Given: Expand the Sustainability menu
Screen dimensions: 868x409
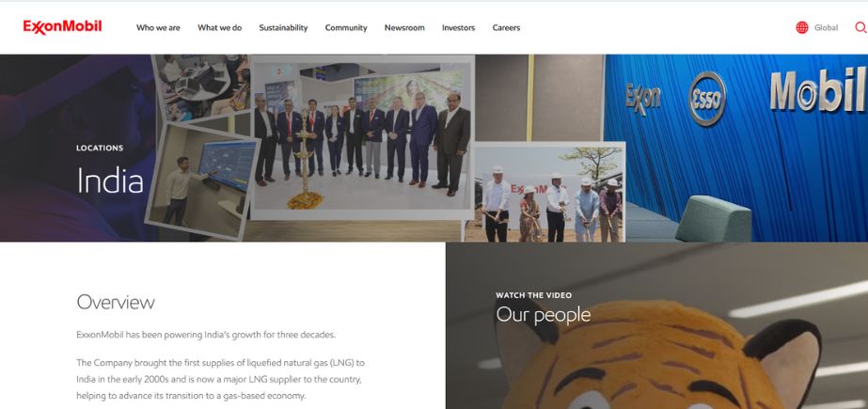Looking at the screenshot, I should (x=283, y=27).
